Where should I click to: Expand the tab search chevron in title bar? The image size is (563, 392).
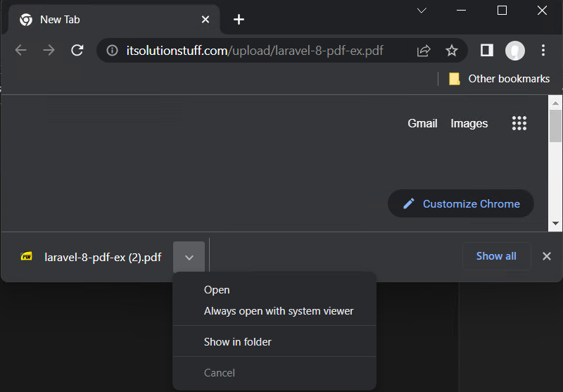click(x=422, y=11)
